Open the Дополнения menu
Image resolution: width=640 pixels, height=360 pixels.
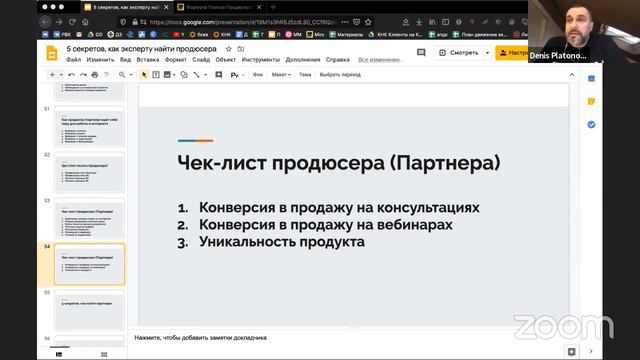pyautogui.click(x=303, y=60)
